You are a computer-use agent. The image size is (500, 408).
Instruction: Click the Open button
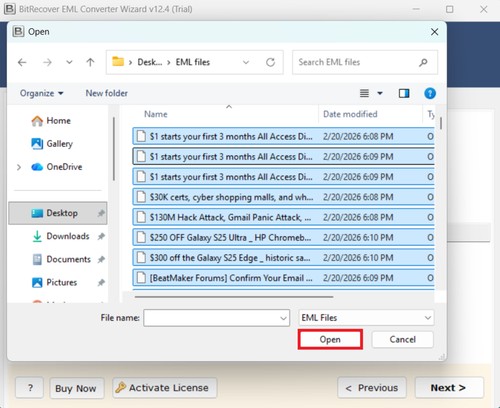330,339
